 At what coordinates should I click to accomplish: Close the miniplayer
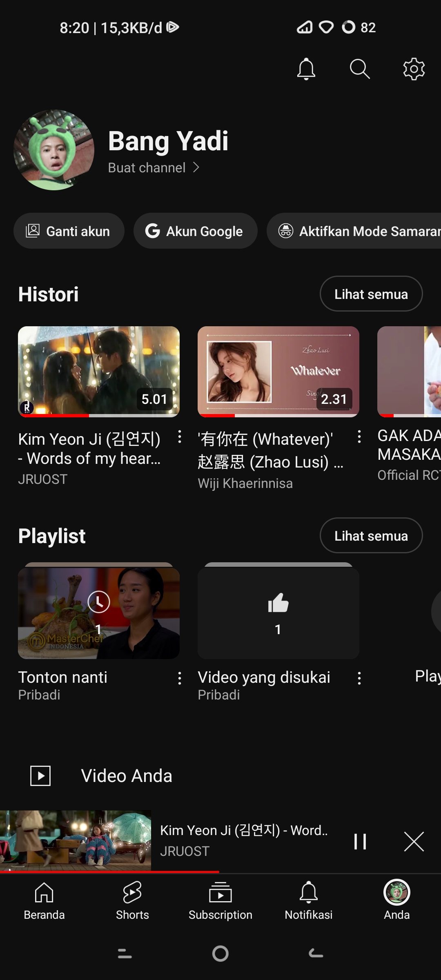tap(414, 842)
